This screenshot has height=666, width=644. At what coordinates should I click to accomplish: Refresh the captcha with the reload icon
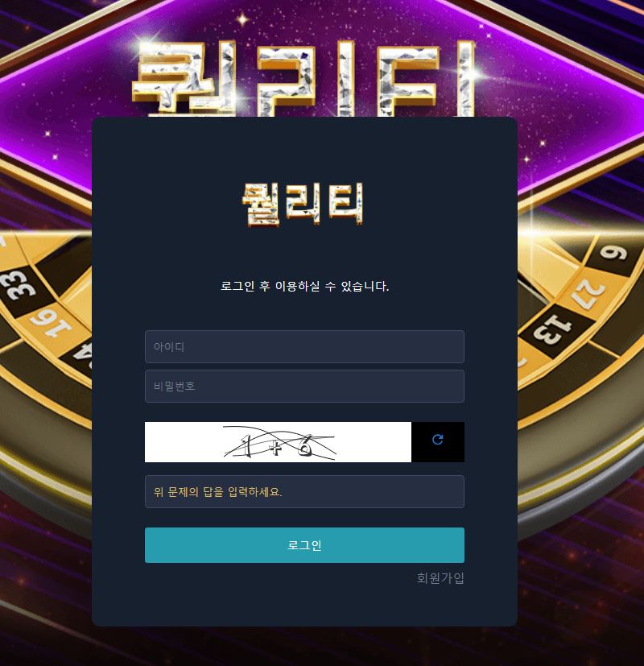[x=438, y=439]
